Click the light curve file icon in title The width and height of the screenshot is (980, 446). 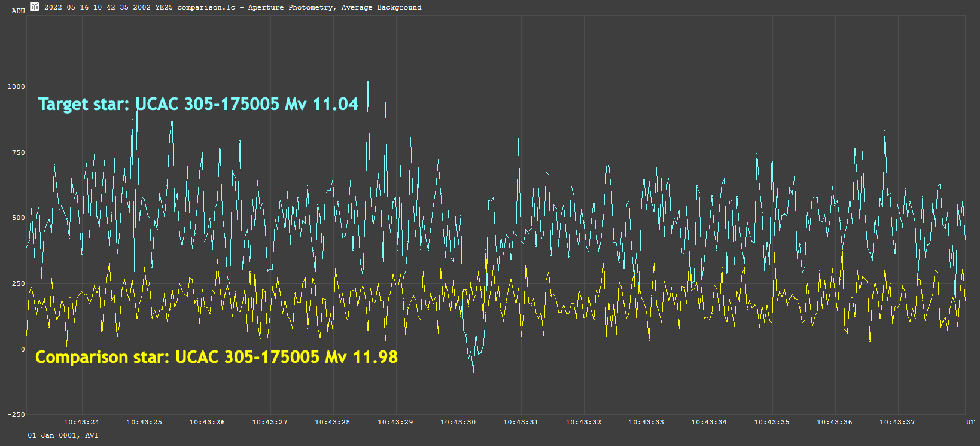[x=35, y=7]
